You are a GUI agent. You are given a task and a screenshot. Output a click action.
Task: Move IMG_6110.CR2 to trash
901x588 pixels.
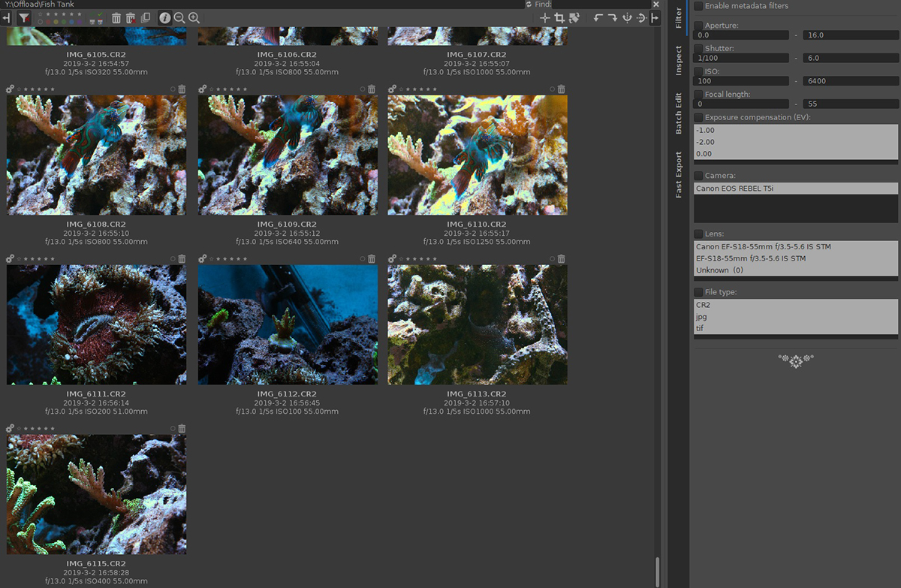click(x=562, y=89)
